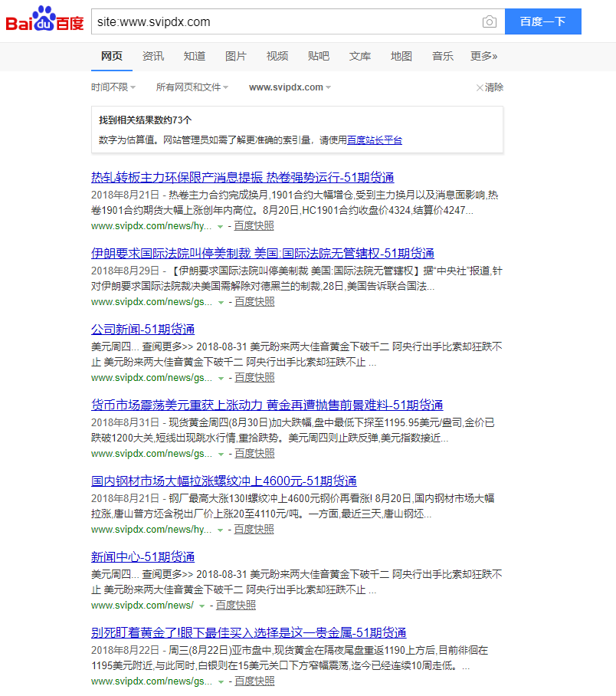Click the Baidu logo

point(44,21)
